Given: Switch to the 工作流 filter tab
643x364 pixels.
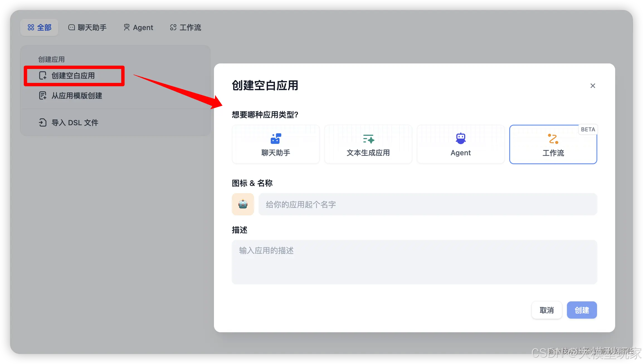Looking at the screenshot, I should [185, 27].
